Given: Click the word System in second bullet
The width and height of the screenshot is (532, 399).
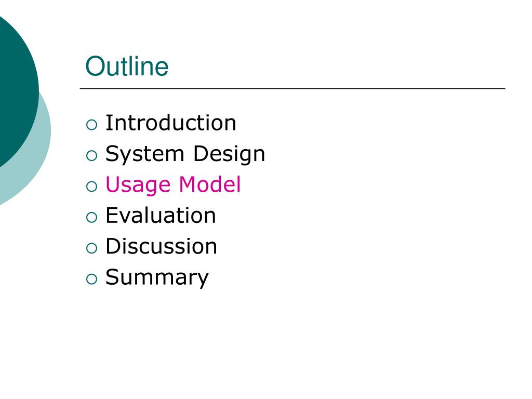Looking at the screenshot, I should pos(145,154).
